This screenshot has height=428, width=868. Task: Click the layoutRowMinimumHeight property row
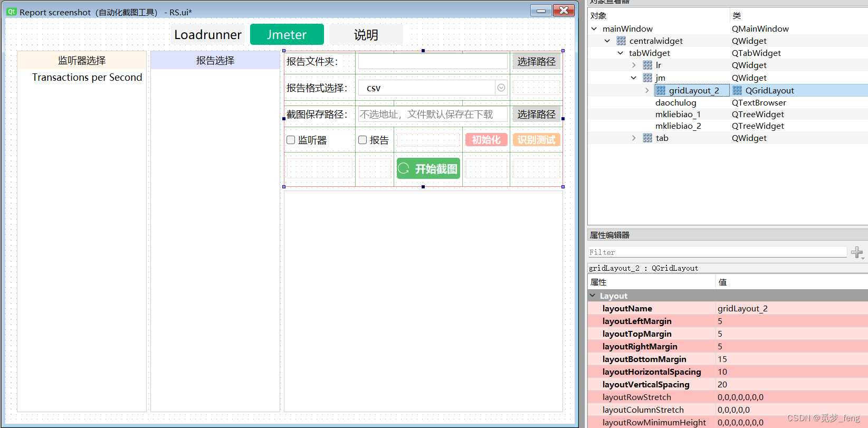coord(728,422)
